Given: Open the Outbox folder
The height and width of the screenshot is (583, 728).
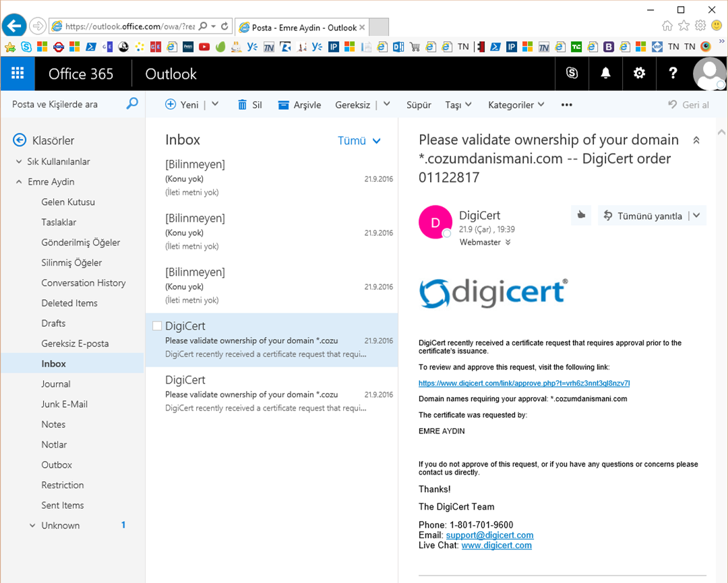Looking at the screenshot, I should click(57, 464).
